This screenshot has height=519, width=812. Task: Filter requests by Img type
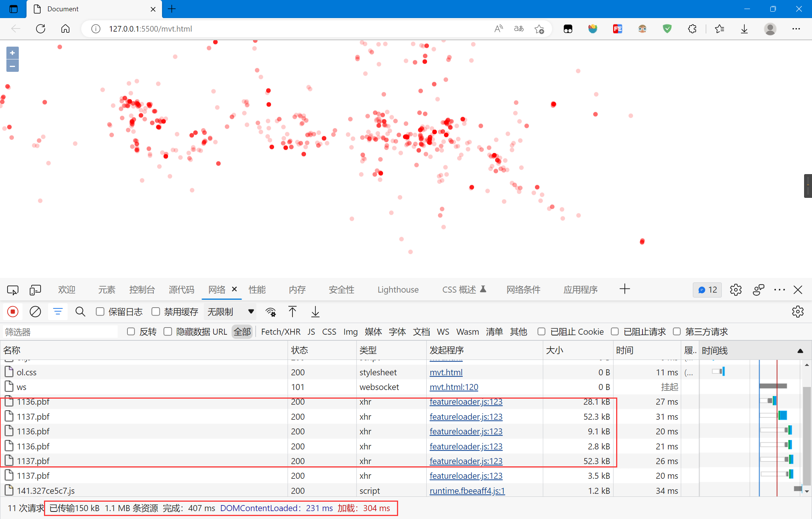[x=350, y=332]
